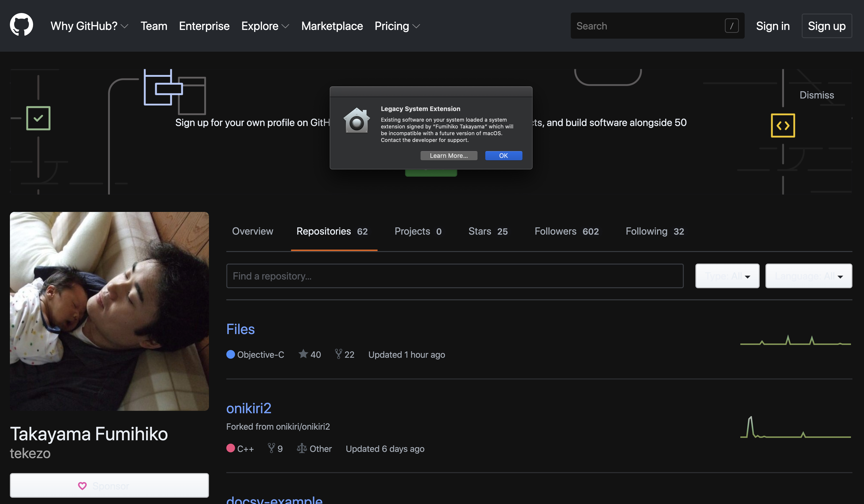Click the fork icon on onikiri2 repo

[271, 448]
